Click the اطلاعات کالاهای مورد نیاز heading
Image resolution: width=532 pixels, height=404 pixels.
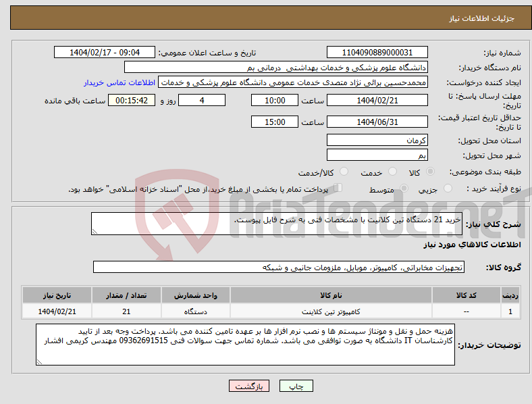(x=472, y=245)
